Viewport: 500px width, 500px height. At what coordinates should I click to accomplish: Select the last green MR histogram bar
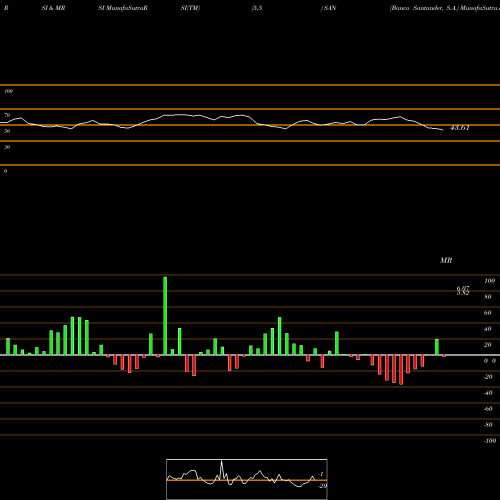pos(437,347)
